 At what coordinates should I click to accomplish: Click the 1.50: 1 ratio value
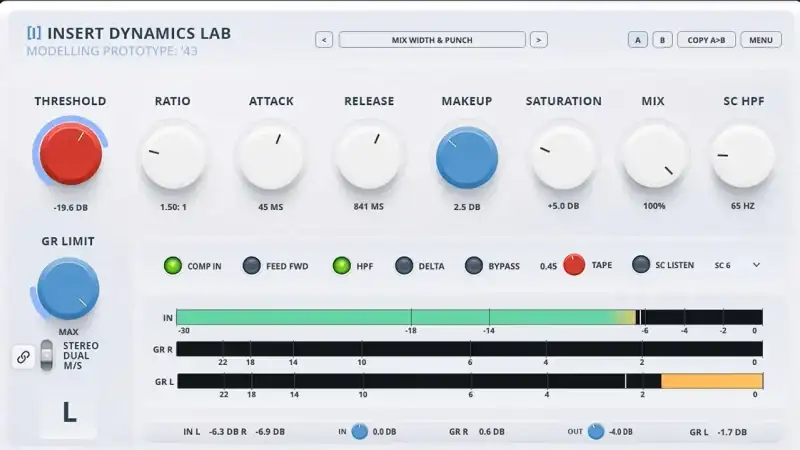pyautogui.click(x=173, y=207)
